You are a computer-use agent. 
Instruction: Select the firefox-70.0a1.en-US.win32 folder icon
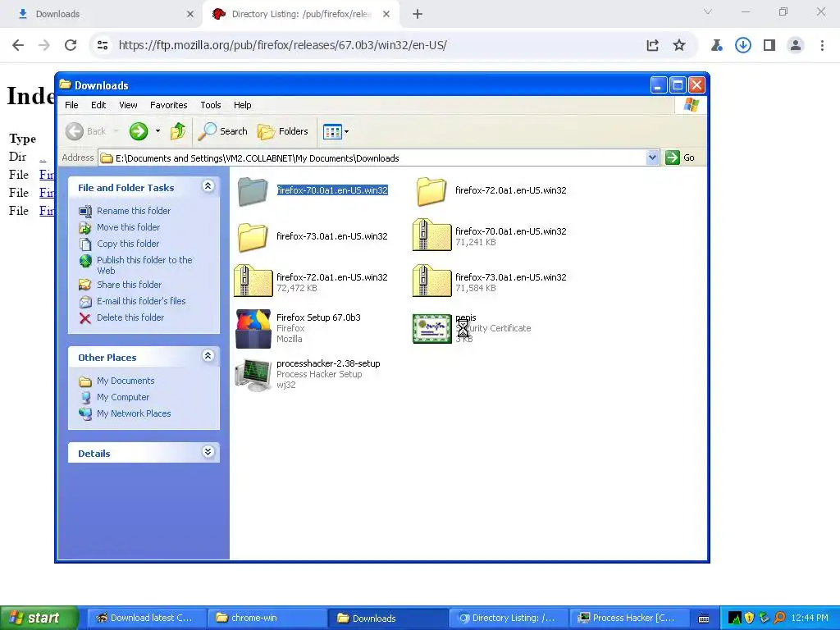[253, 191]
